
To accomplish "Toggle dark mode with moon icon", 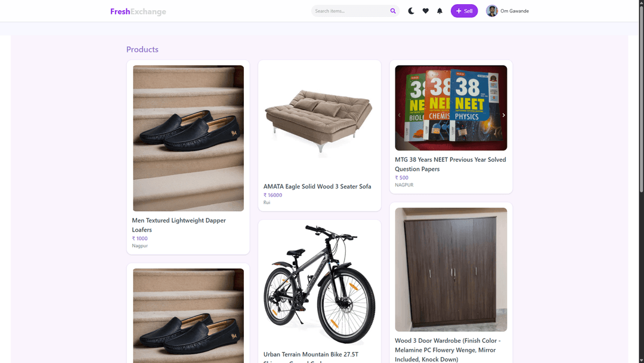I will tap(411, 11).
